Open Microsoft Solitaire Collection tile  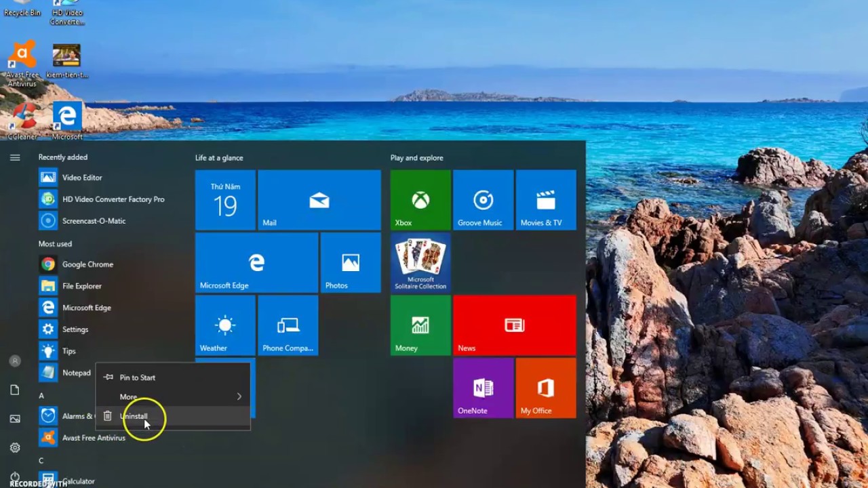[x=420, y=263]
